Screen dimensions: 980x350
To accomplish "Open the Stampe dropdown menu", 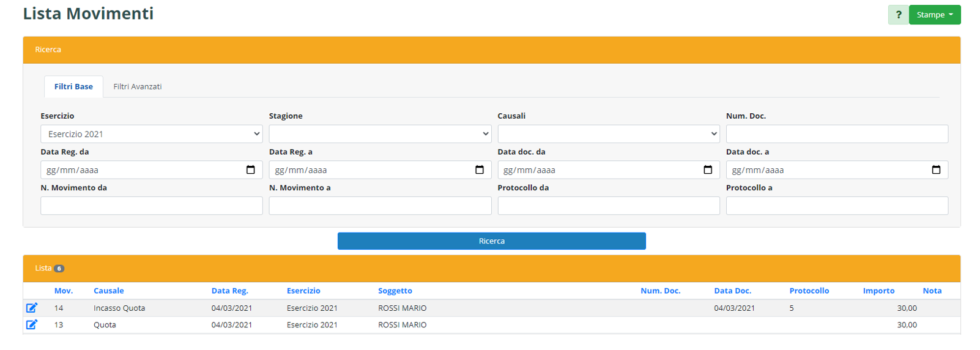I will click(934, 15).
